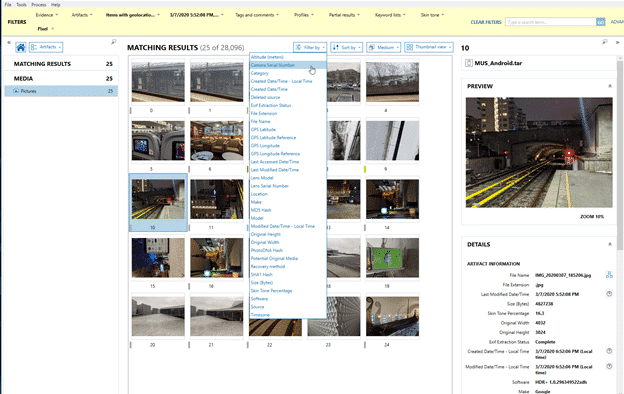This screenshot has width=624, height=394.
Task: Click CLEAR FILTERS
Action: click(486, 22)
